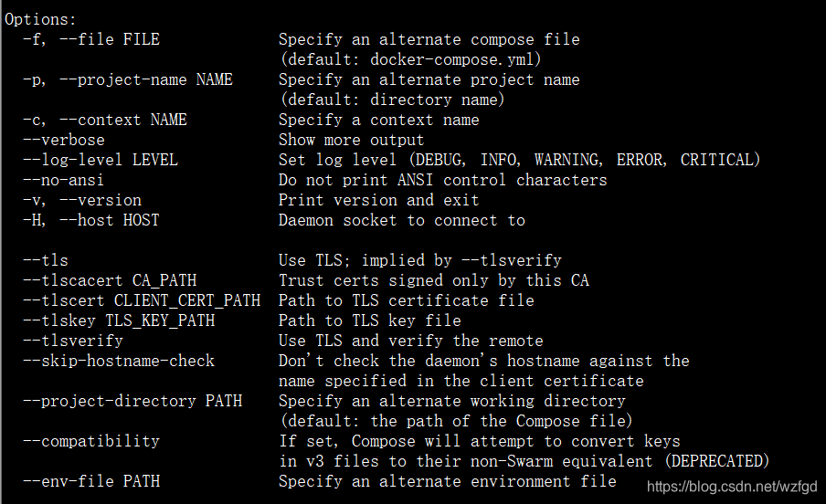Select the "--skip-hostname-check" option
The height and width of the screenshot is (504, 826).
tap(119, 361)
